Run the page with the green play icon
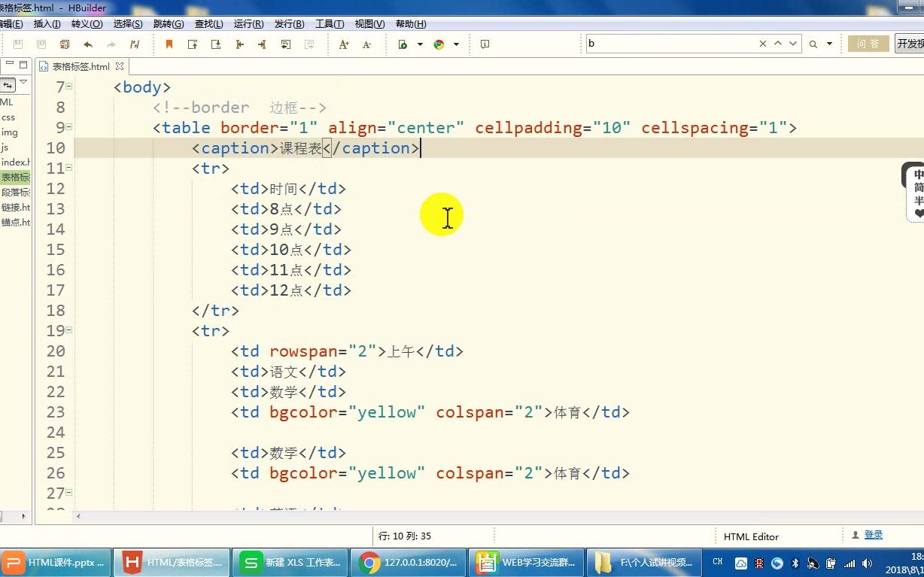Image resolution: width=924 pixels, height=577 pixels. click(x=405, y=44)
